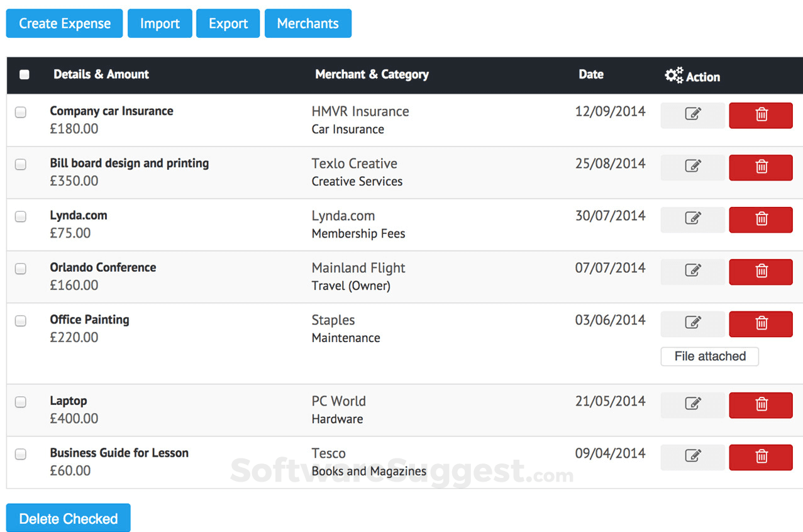The image size is (803, 532).
Task: Edit the Company car Insurance expense
Action: (692, 115)
